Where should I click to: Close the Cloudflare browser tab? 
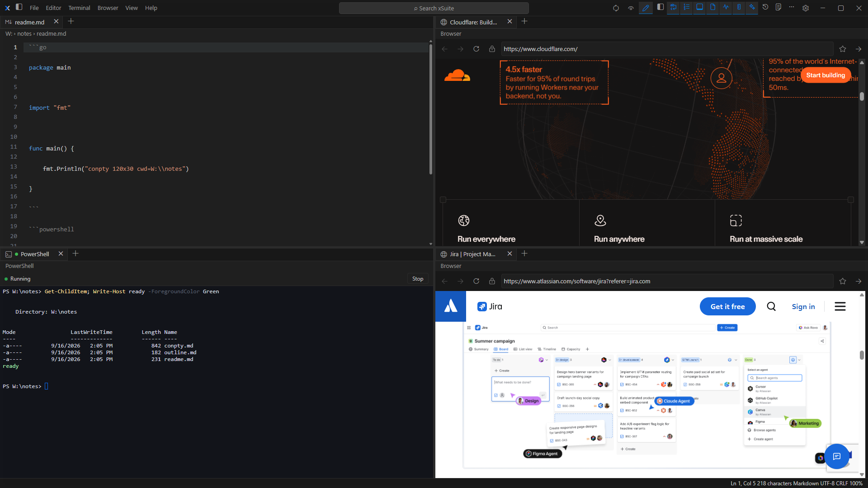(509, 22)
